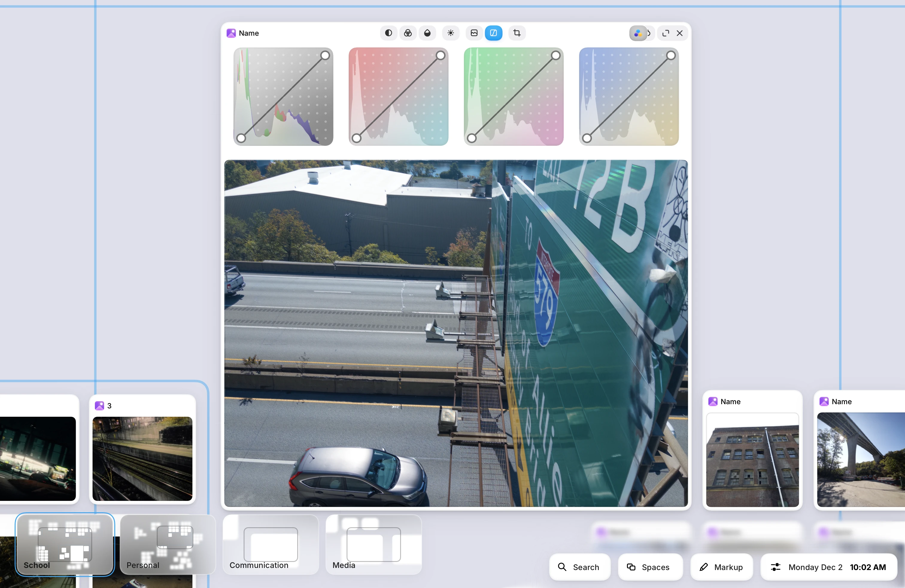905x588 pixels.
Task: Click the RGB curve top-right handle
Action: click(325, 55)
